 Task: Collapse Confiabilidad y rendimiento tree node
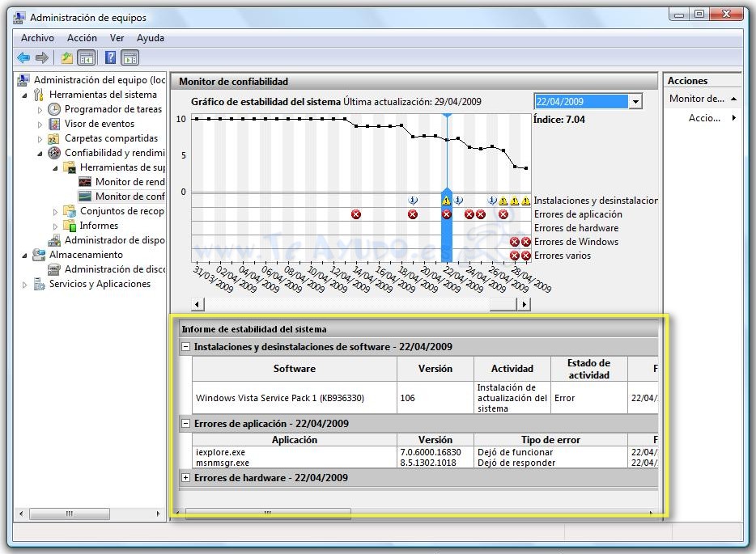40,153
